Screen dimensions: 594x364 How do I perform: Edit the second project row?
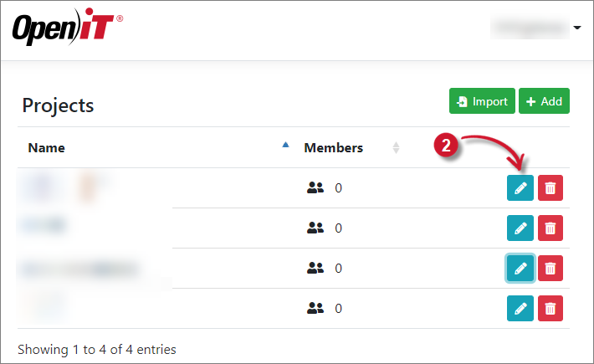[x=520, y=228]
